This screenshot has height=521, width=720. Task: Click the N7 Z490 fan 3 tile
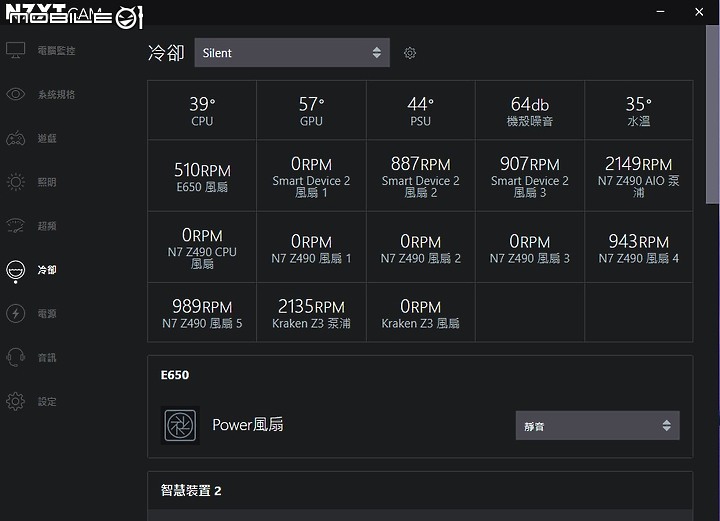[x=530, y=247]
